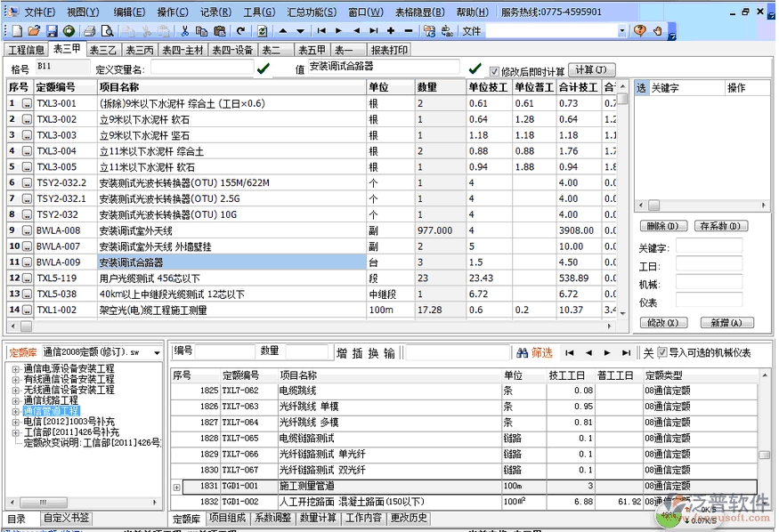Viewport: 779px width, 532px height.
Task: Expand row 1831 施工测量管道
Action: click(x=176, y=487)
